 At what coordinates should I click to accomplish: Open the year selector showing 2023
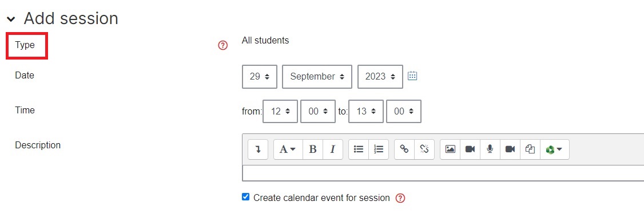coord(380,77)
